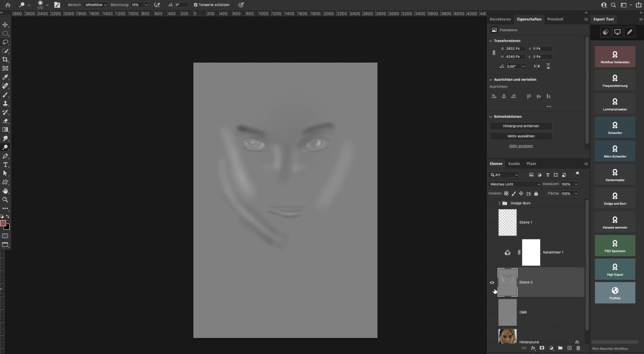
Task: Select the Move tool
Action: point(5,25)
